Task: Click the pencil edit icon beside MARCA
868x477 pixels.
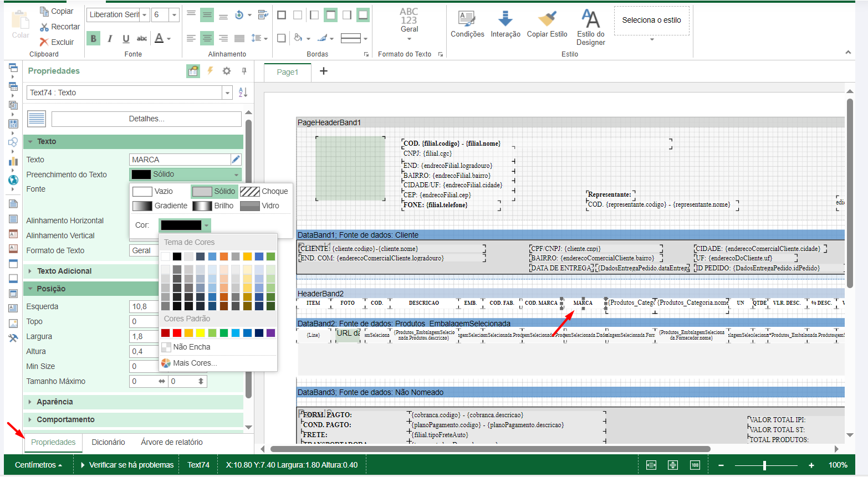Action: (236, 160)
